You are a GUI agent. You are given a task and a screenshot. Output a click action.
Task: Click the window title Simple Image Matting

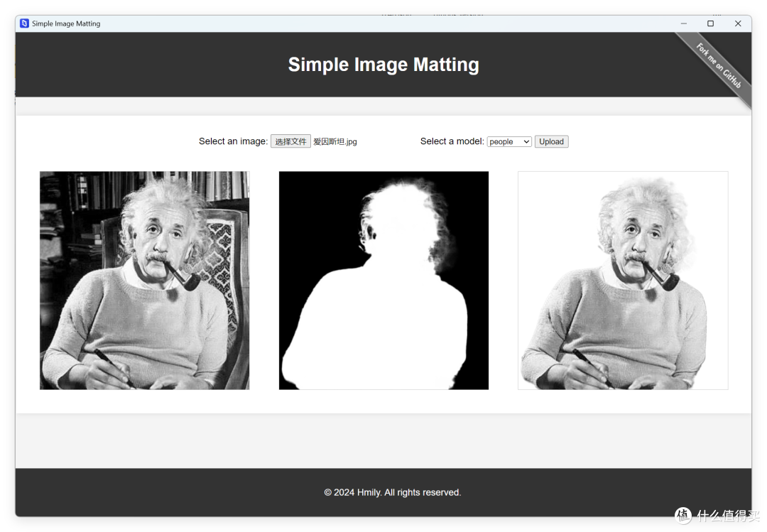click(66, 23)
